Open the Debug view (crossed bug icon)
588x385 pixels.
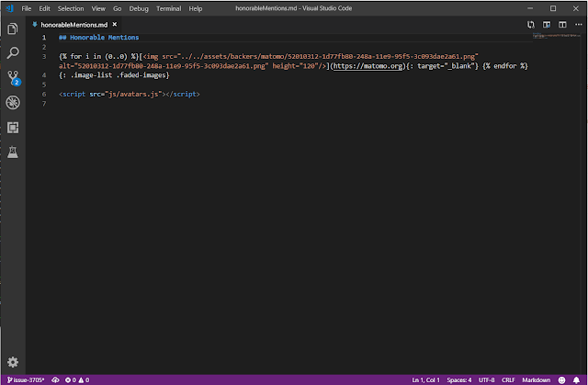pyautogui.click(x=13, y=102)
